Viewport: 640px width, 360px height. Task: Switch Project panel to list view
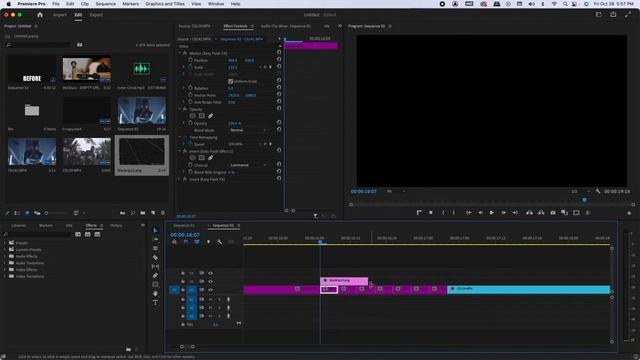[17, 213]
